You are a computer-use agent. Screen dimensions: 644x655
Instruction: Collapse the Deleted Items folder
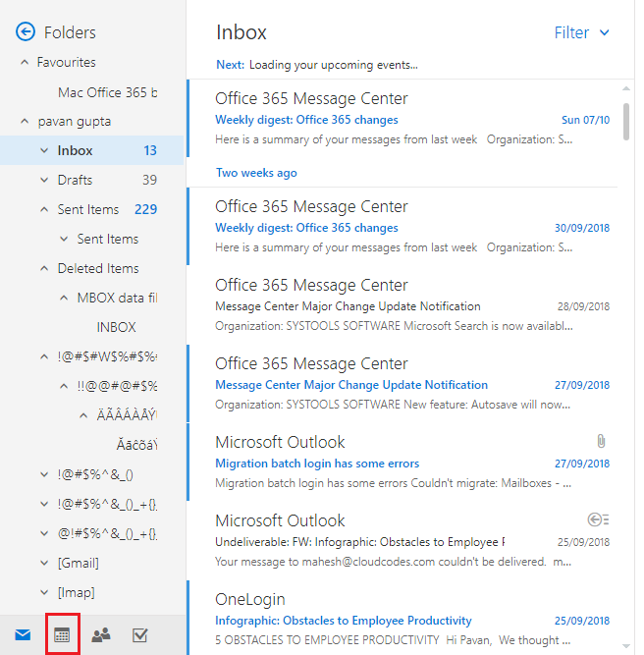tap(44, 268)
